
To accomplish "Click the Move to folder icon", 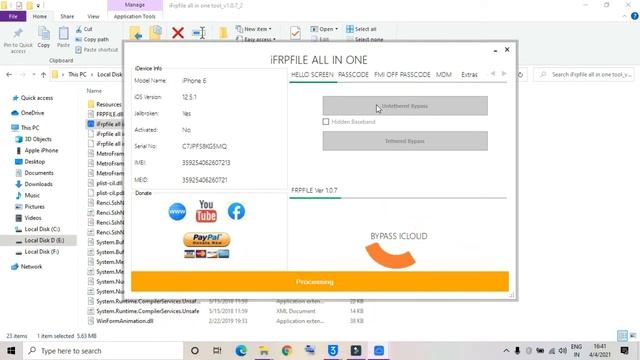I will click(135, 33).
